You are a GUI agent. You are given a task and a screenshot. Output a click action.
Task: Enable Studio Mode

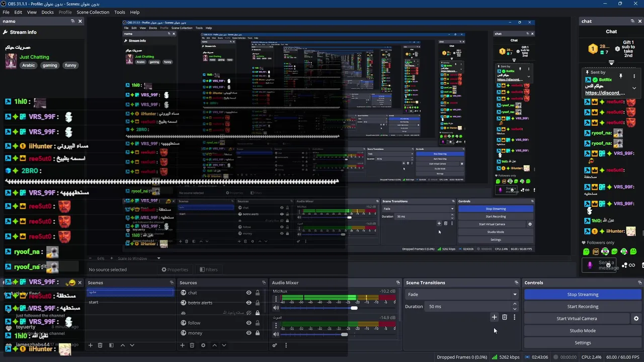click(583, 331)
